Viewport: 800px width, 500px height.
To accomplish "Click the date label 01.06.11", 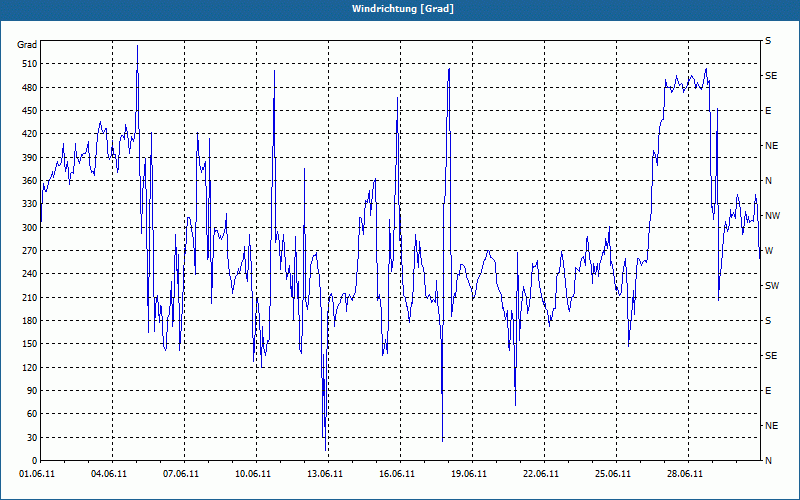I will click(x=37, y=474).
